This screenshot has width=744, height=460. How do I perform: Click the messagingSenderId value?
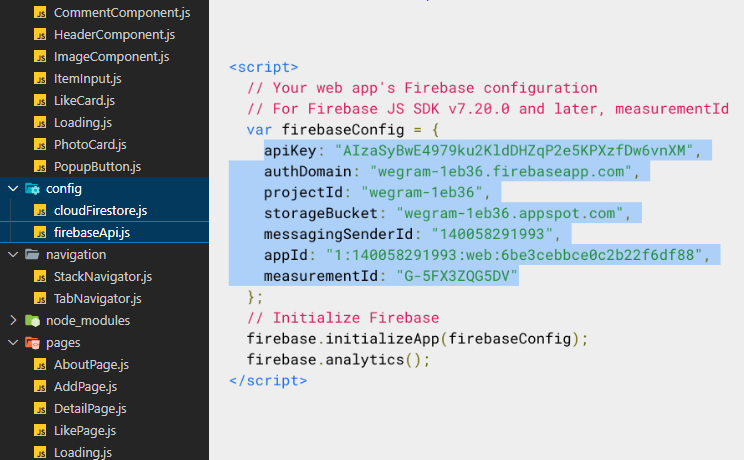pos(492,234)
